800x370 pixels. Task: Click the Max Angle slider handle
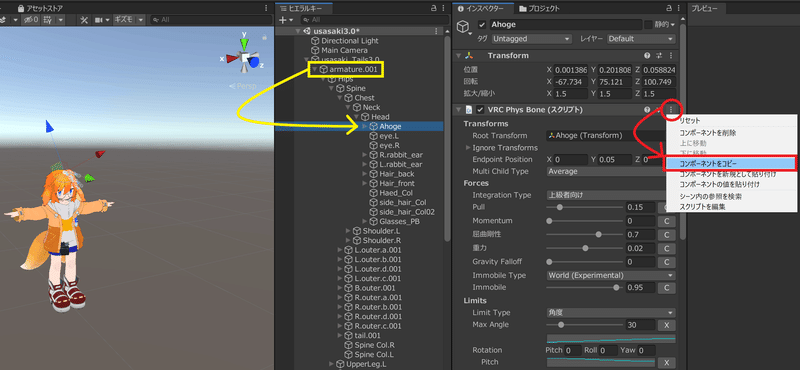tap(561, 325)
